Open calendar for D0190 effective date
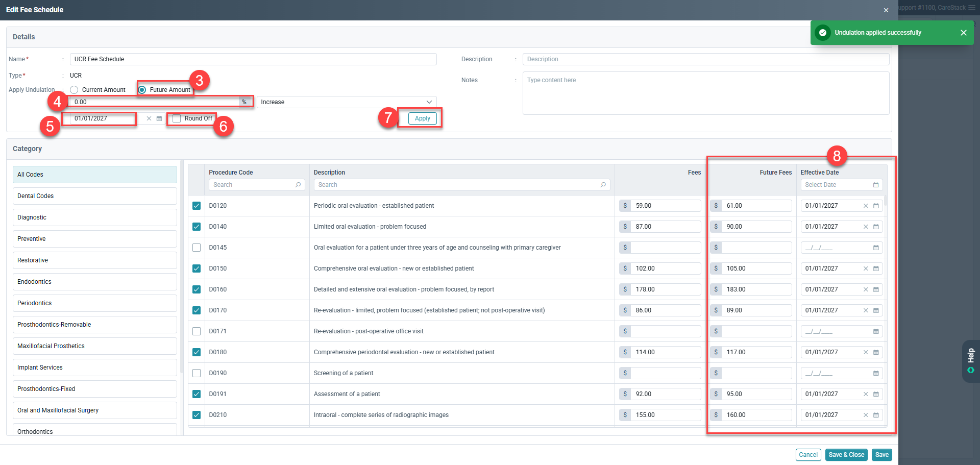Viewport: 980px width, 465px height. pos(876,373)
